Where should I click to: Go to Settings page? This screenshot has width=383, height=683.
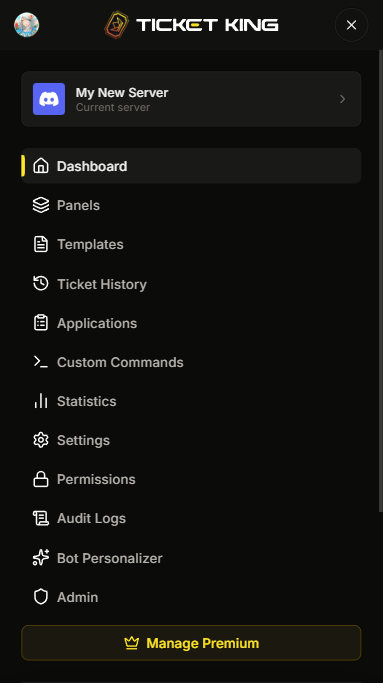(191, 440)
